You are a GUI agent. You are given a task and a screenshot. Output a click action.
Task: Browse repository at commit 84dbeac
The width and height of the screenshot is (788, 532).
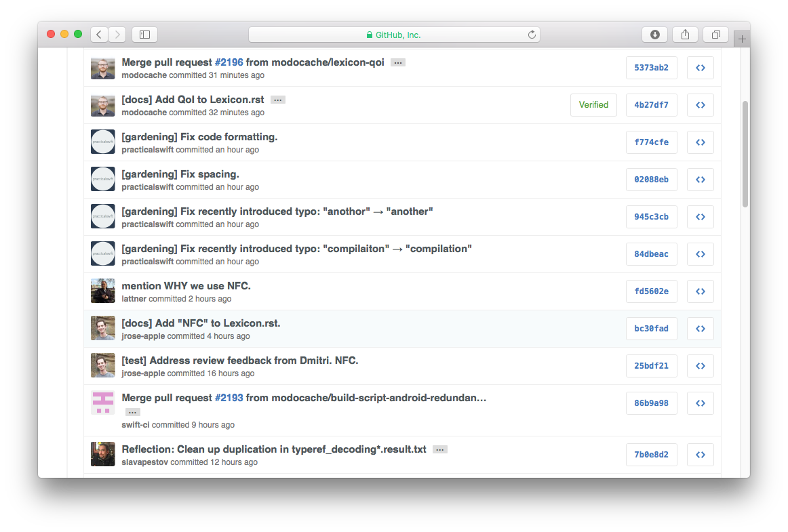(701, 254)
